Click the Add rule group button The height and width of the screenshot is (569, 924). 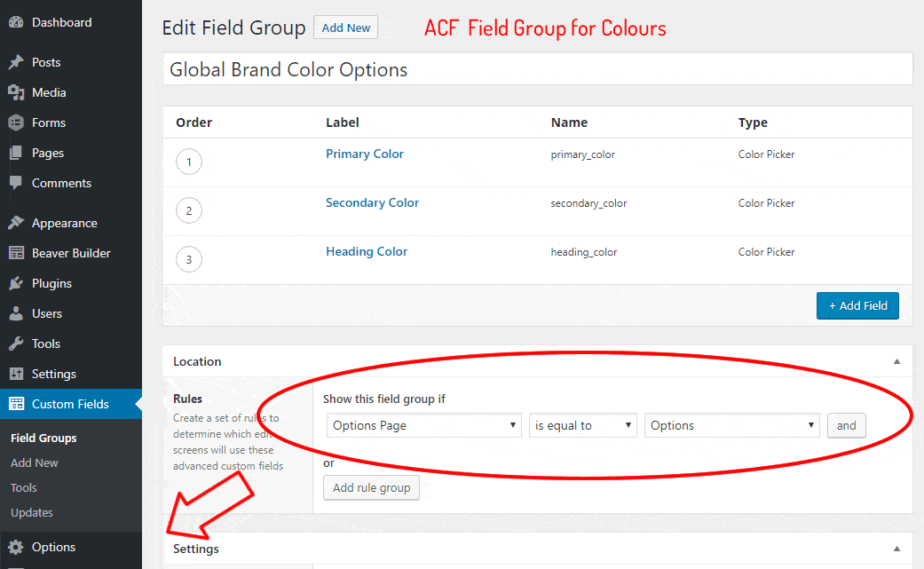(x=371, y=487)
